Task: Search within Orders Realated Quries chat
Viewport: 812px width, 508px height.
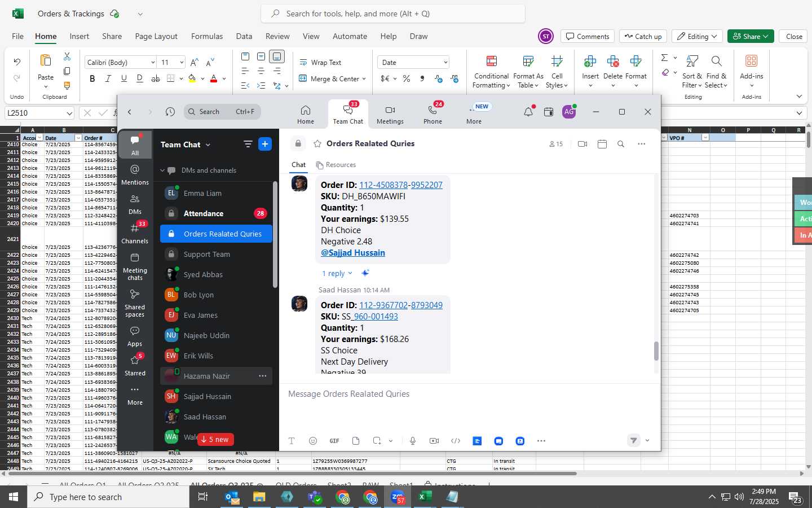Action: point(620,144)
